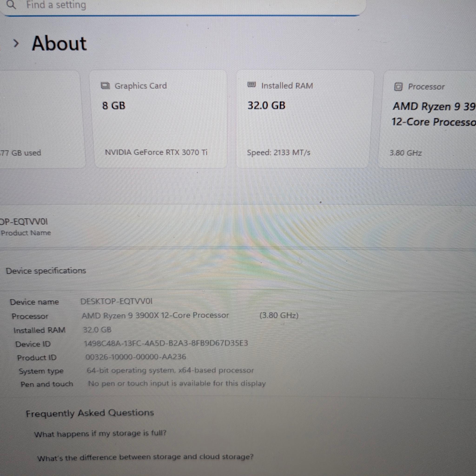Image resolution: width=476 pixels, height=476 pixels.
Task: Click the Frequently Asked Questions heading
Action: [90, 413]
